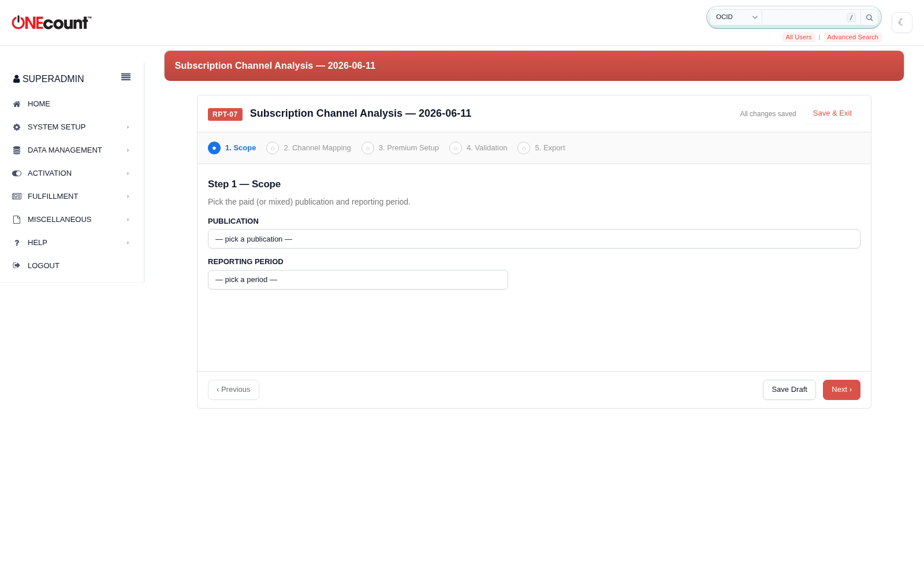
Task: Click the search magnifier icon
Action: click(869, 17)
